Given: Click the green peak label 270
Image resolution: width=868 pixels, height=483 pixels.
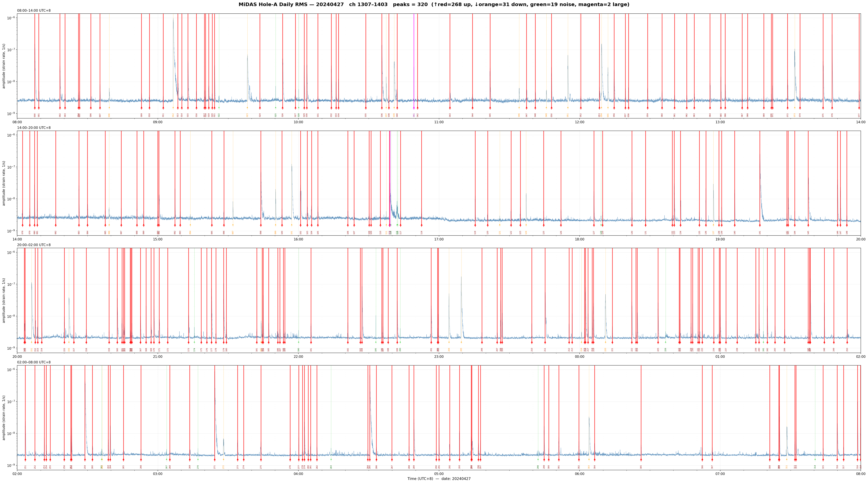Looking at the screenshot, I should (198, 467).
